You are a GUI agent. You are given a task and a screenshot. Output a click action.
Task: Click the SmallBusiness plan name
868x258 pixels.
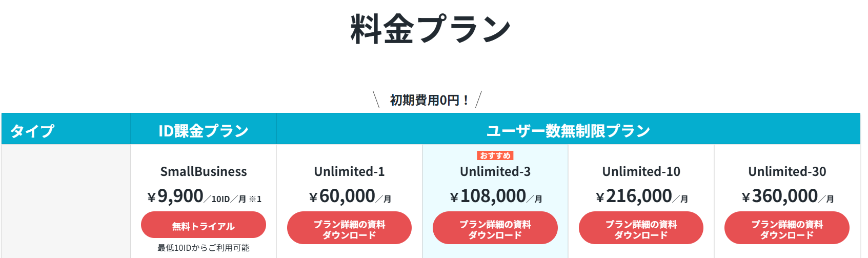(x=204, y=171)
